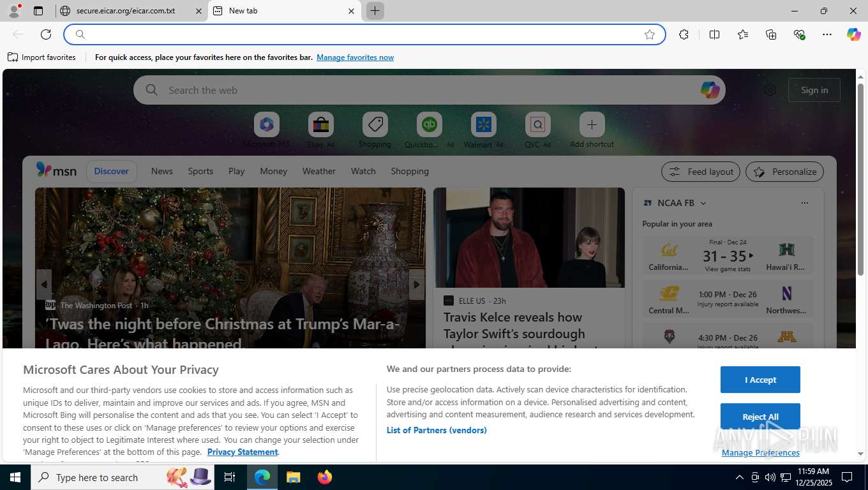Click the Search the web box
The width and height of the screenshot is (868, 490).
429,90
